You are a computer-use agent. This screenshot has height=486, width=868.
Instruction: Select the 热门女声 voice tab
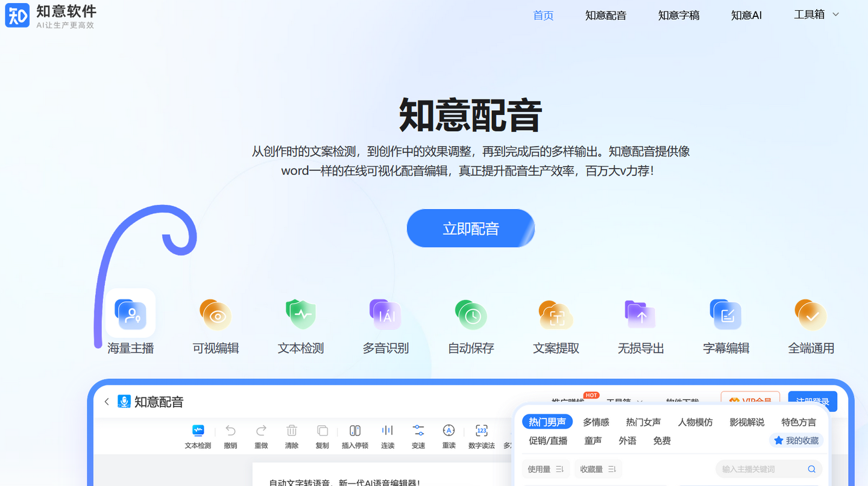click(x=643, y=422)
